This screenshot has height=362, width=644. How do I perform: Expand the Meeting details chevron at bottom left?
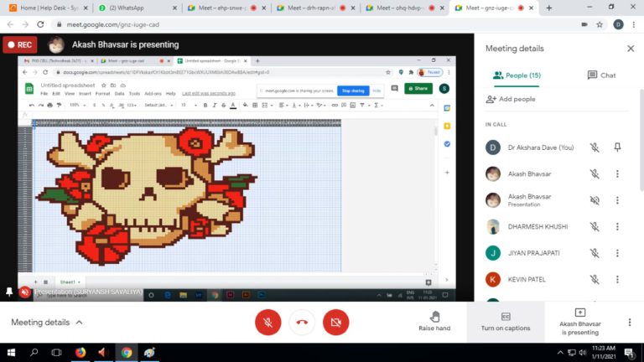(80, 323)
